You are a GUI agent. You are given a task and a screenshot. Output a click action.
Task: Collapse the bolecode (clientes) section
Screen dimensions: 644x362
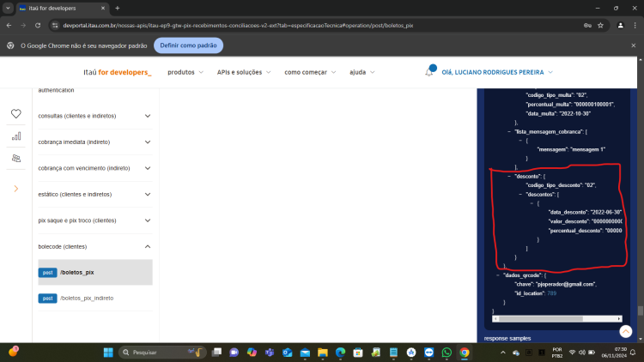[x=95, y=247]
